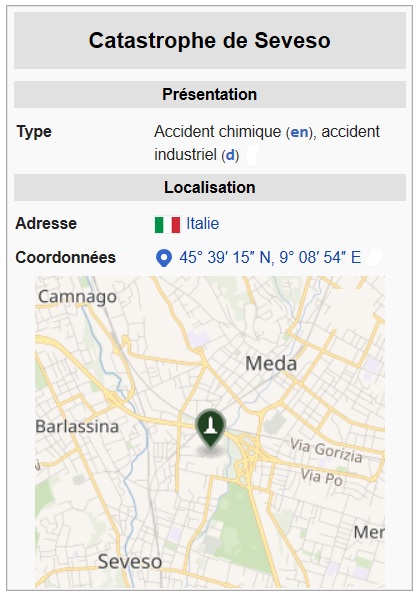
Task: Click the Catastrophe de Seveso title
Action: pyautogui.click(x=210, y=41)
